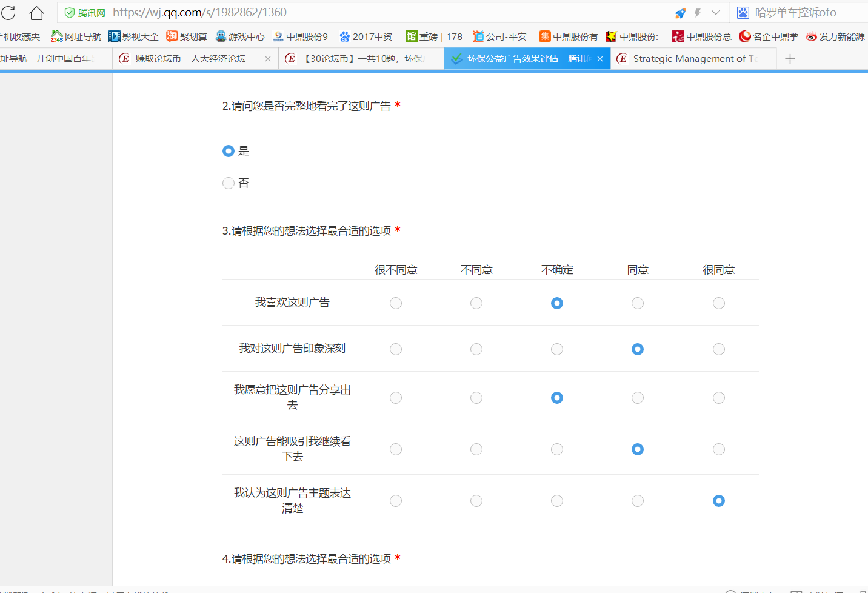The width and height of the screenshot is (868, 593).
Task: Choose 很同意 for 我对这则广告印象深刻
Action: (719, 349)
